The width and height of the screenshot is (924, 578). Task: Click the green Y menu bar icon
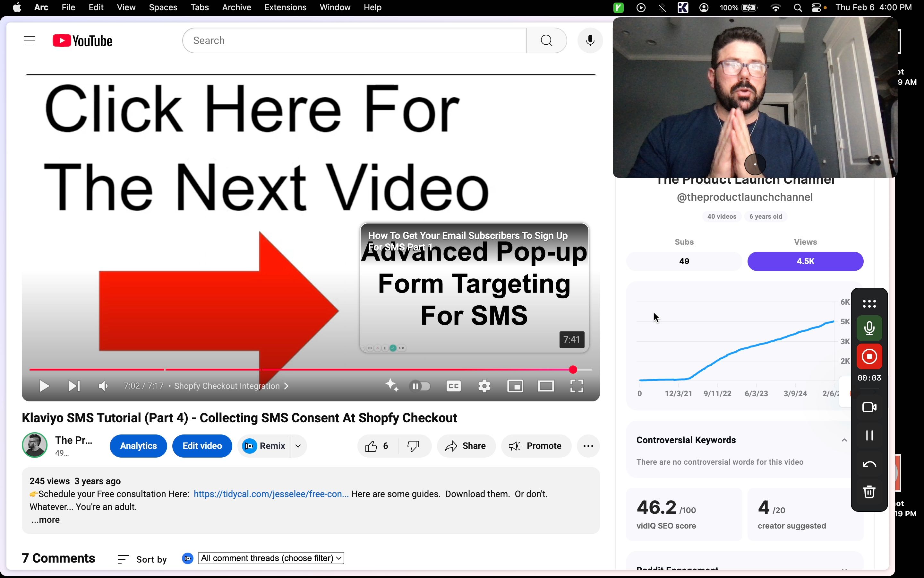(619, 8)
